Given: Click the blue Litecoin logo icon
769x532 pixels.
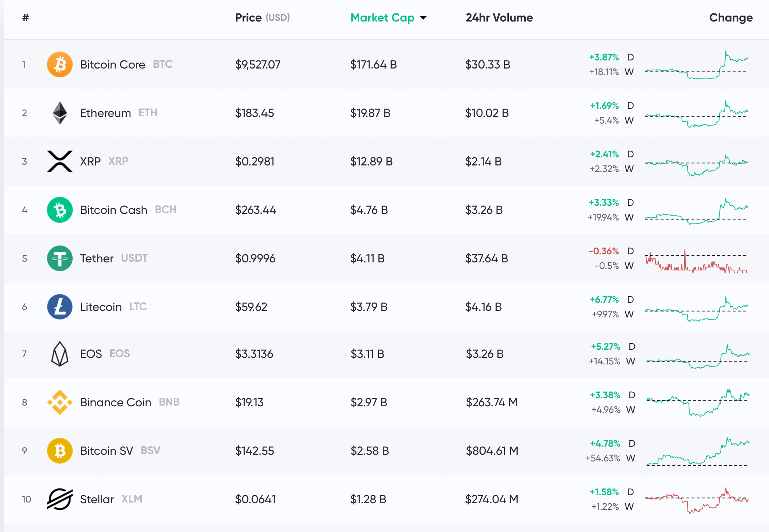Looking at the screenshot, I should pos(60,307).
